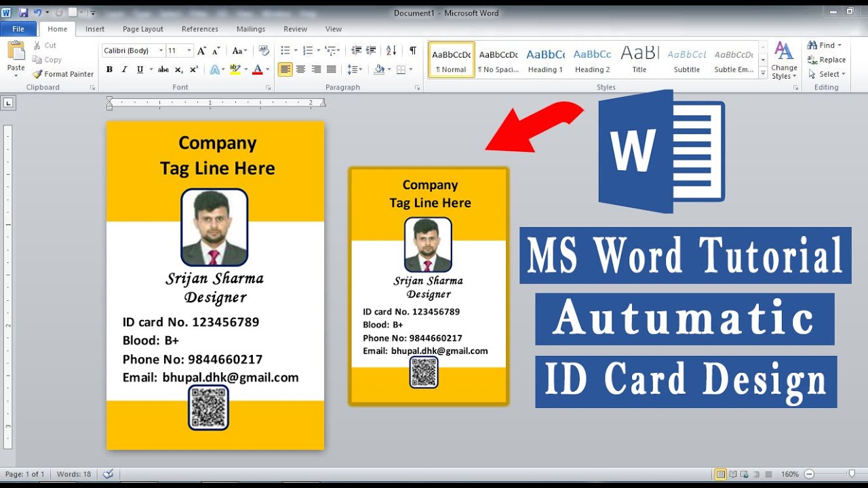Activate the Format Painter tool
This screenshot has height=488, width=868.
pyautogui.click(x=63, y=74)
